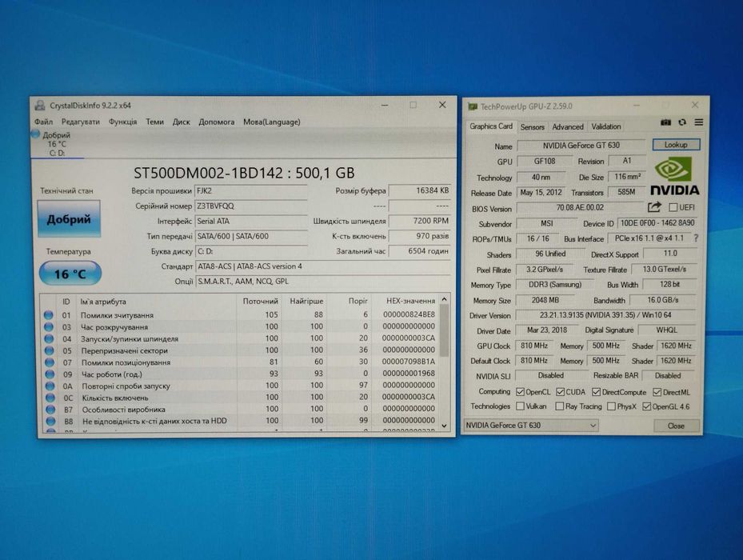Click the CrystalDiskInfo title bar icon
This screenshot has height=560, width=743.
point(40,106)
